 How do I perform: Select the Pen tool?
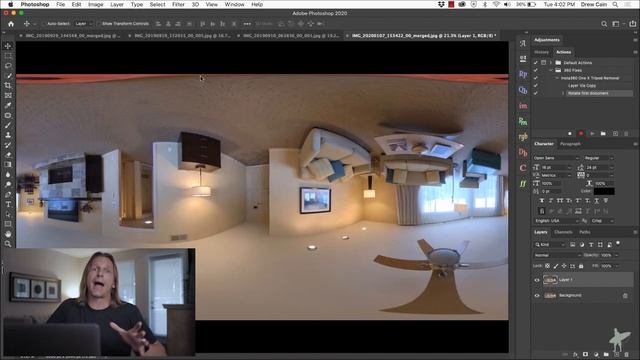pyautogui.click(x=8, y=194)
